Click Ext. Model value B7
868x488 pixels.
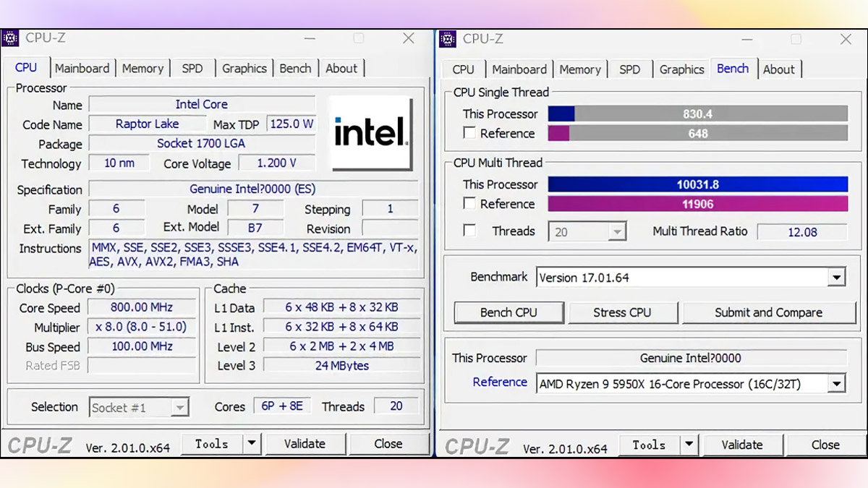point(255,228)
